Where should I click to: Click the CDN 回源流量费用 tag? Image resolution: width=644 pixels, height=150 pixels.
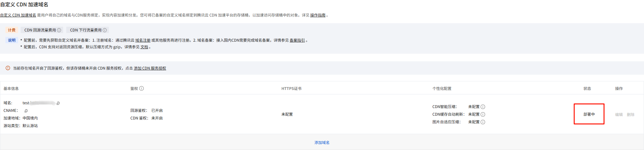(43, 30)
